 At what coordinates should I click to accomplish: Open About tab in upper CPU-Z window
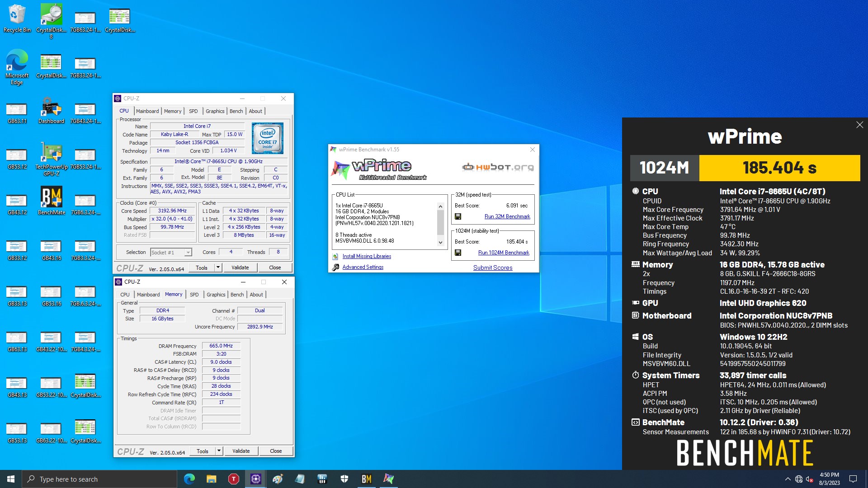coord(255,111)
